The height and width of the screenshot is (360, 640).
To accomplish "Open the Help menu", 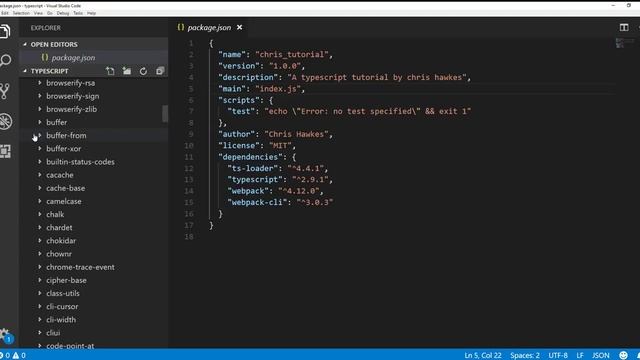I will tap(91, 13).
